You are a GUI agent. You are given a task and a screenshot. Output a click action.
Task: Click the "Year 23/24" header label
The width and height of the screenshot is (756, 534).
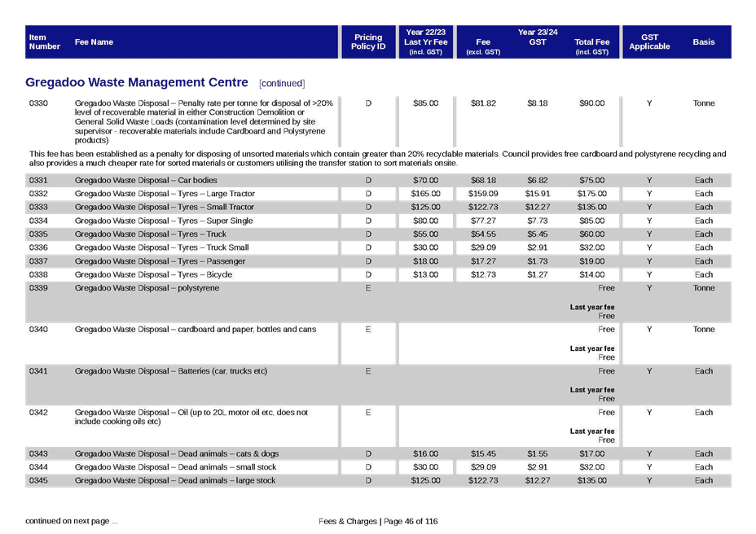[x=538, y=33]
